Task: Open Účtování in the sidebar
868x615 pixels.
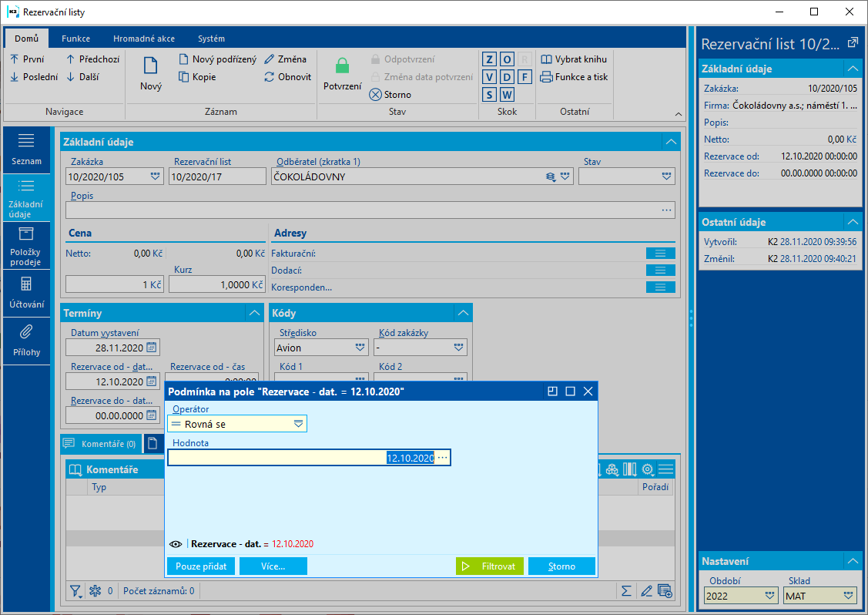Action: tap(26, 294)
